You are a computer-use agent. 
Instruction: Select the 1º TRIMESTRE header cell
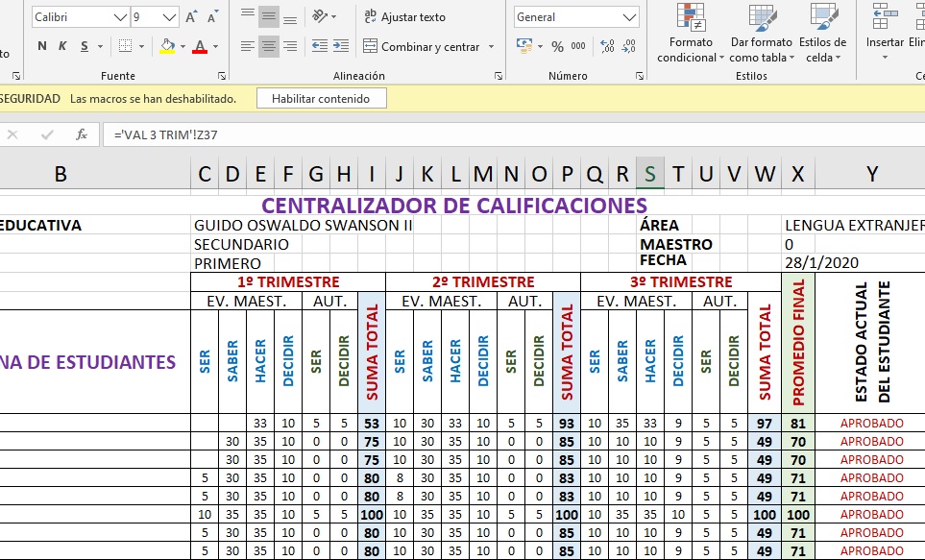pos(288,281)
